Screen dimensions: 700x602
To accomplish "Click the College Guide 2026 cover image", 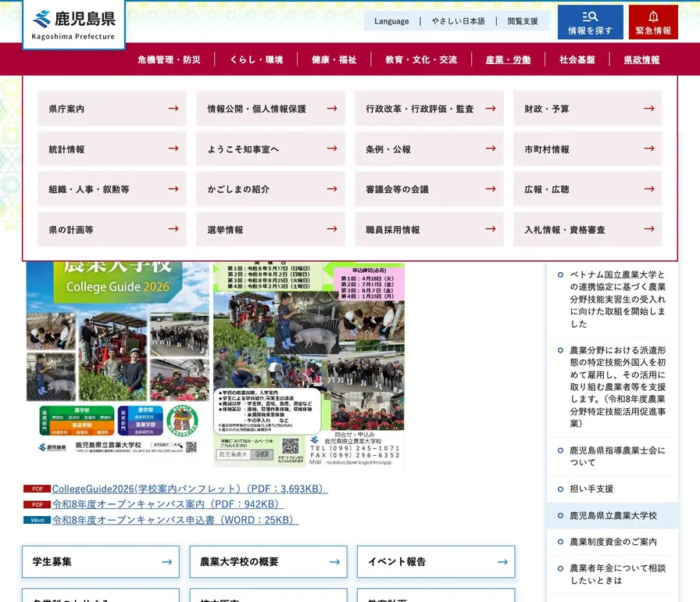I will 118,360.
